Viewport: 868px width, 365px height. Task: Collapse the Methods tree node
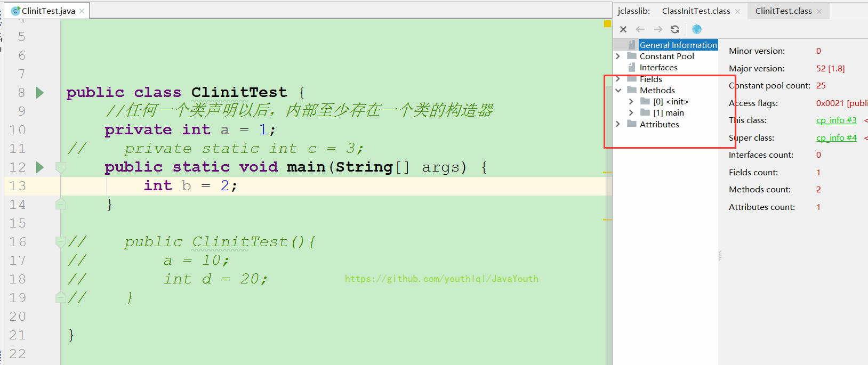tap(618, 90)
